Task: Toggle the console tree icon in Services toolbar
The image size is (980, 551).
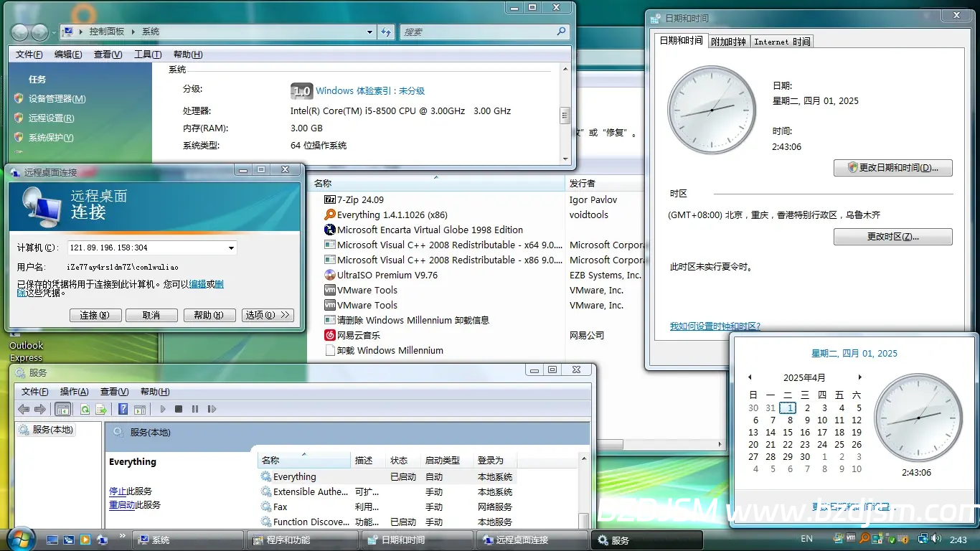Action: click(63, 409)
